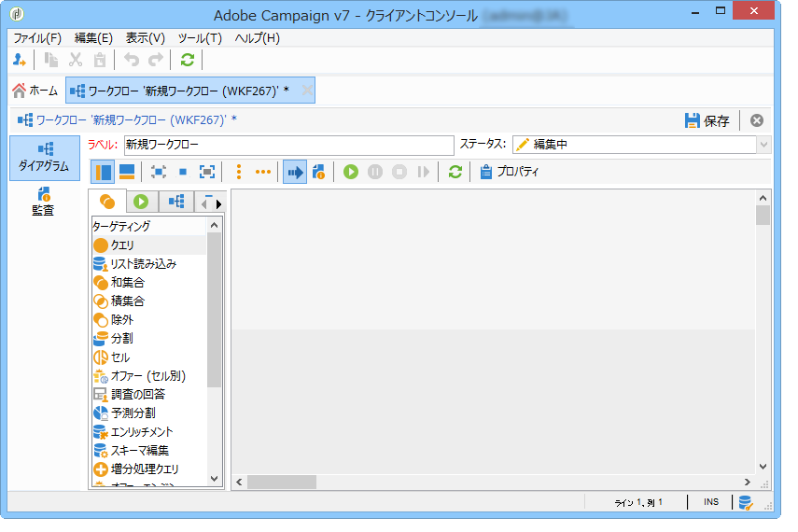Click the small square zoom-out icon

click(x=183, y=172)
